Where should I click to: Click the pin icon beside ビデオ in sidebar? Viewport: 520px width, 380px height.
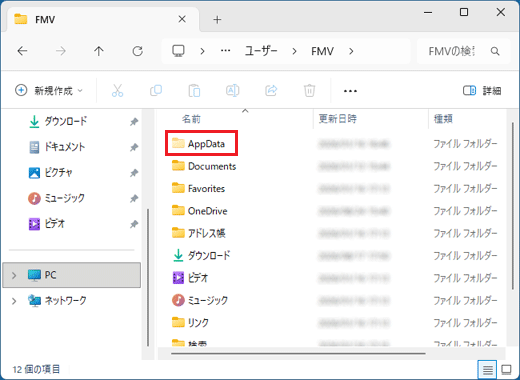(134, 224)
